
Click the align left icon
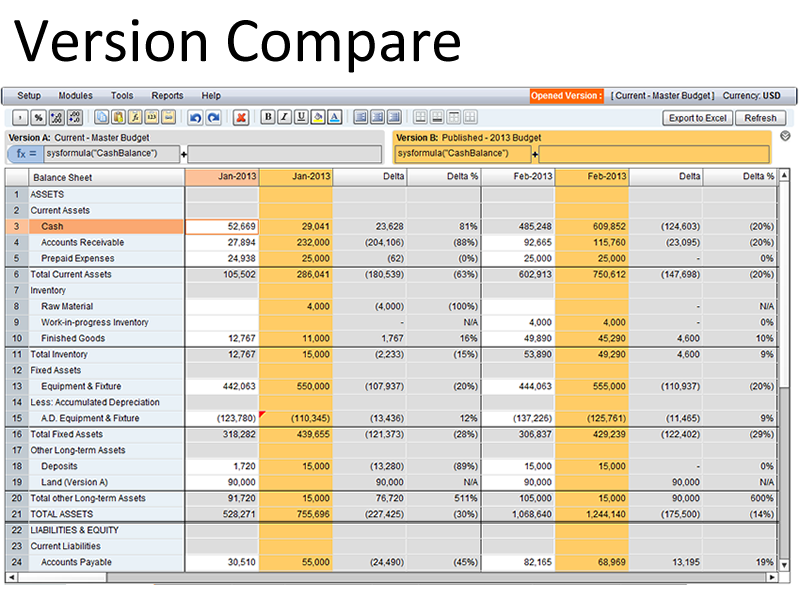(361, 117)
